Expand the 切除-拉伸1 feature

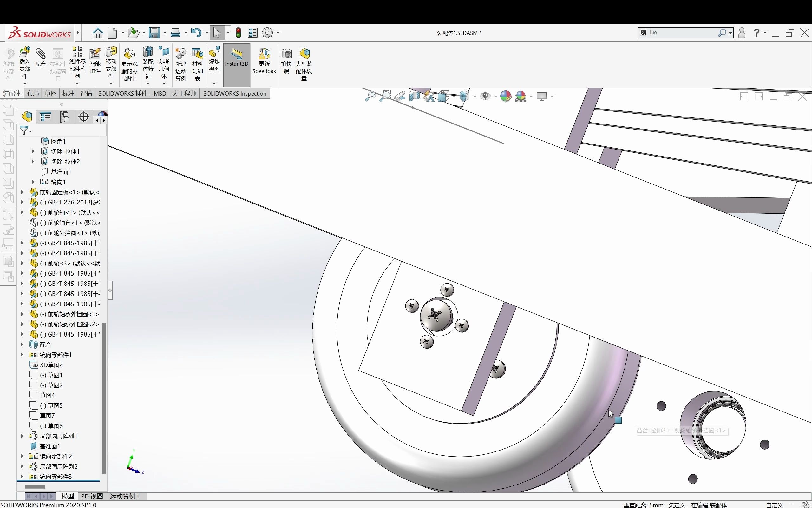pos(33,151)
